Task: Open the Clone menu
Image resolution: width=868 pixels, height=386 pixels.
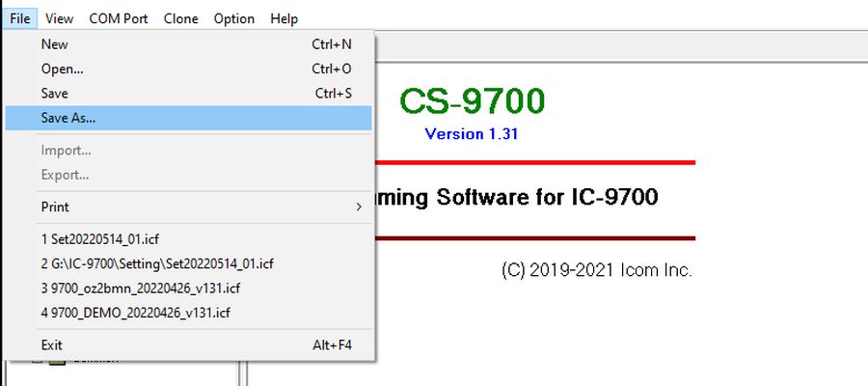Action: pyautogui.click(x=180, y=18)
